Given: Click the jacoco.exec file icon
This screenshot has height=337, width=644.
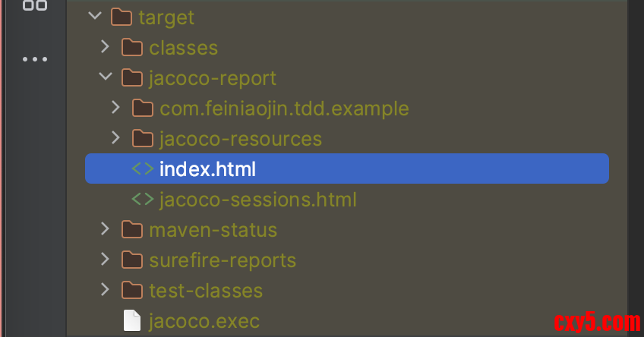Looking at the screenshot, I should [x=132, y=321].
